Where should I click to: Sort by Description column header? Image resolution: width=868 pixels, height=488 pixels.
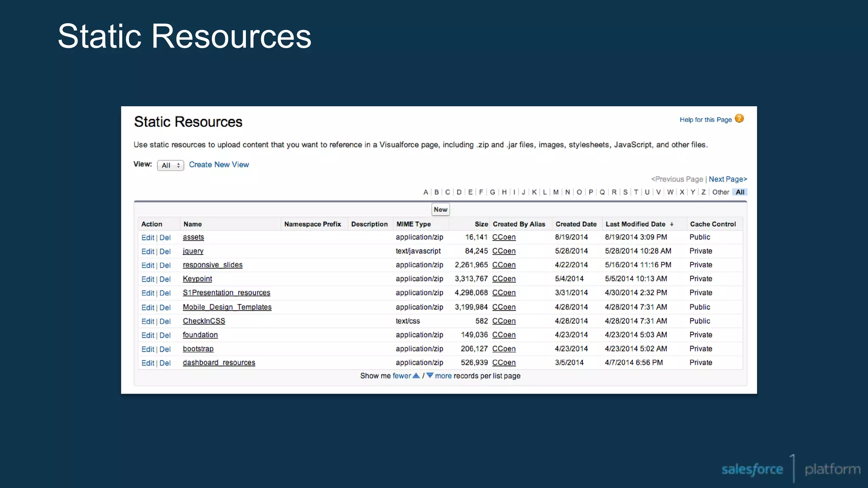coord(369,224)
